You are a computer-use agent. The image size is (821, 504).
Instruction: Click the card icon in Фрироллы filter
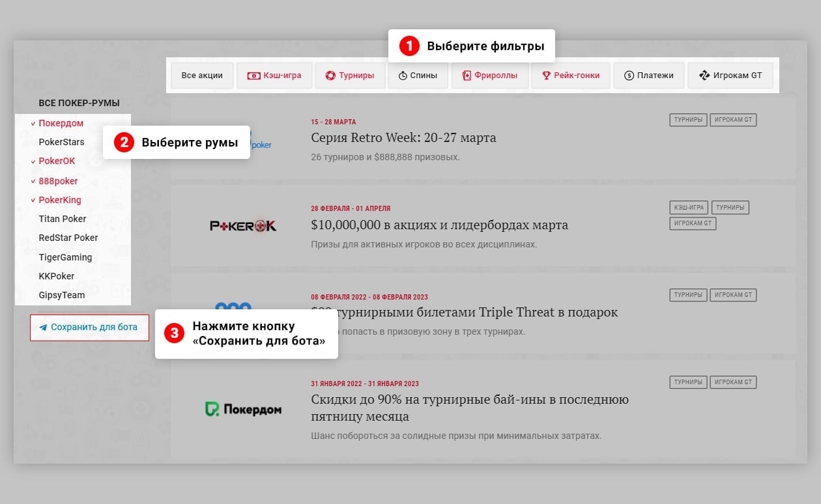(467, 76)
